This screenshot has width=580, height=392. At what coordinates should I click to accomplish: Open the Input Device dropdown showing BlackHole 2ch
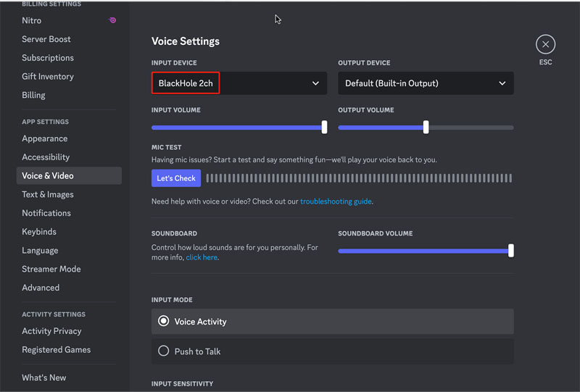pos(239,83)
